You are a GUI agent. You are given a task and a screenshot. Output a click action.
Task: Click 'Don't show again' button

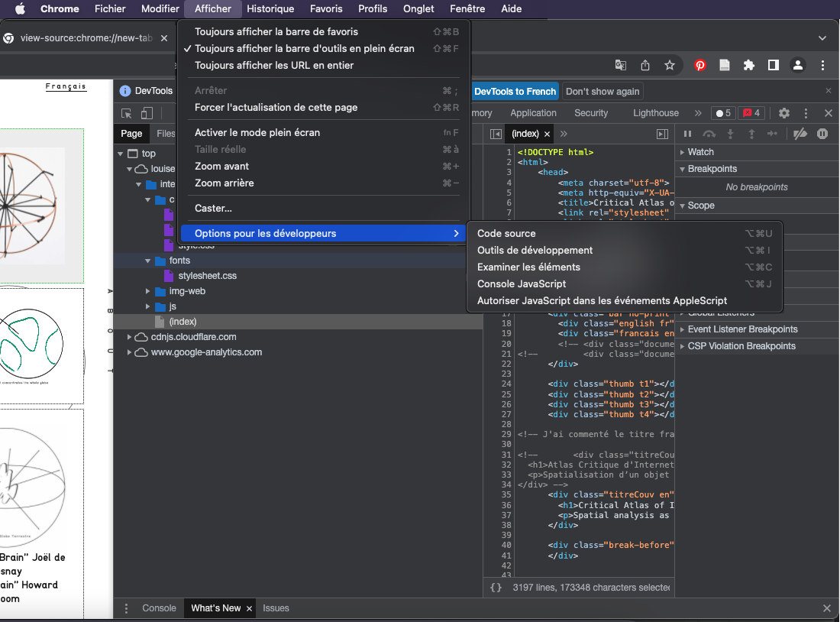pos(603,92)
